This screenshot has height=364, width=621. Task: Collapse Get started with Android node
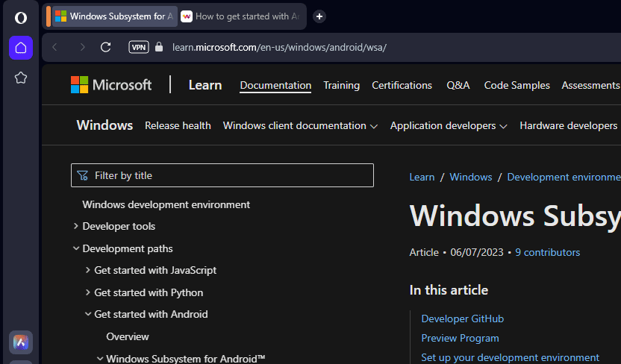[87, 314]
